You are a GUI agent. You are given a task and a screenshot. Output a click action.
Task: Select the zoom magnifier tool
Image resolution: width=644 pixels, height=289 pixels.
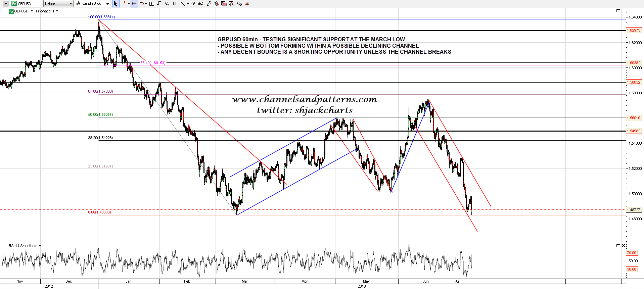point(167,4)
